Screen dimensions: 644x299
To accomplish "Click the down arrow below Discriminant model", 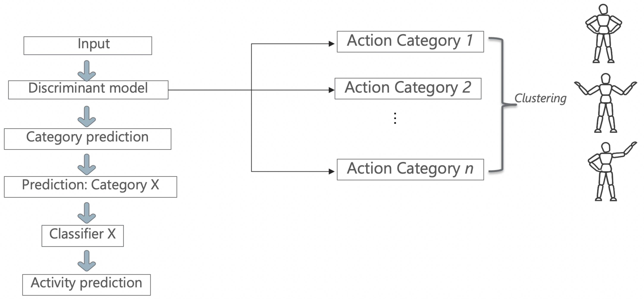I will click(87, 116).
